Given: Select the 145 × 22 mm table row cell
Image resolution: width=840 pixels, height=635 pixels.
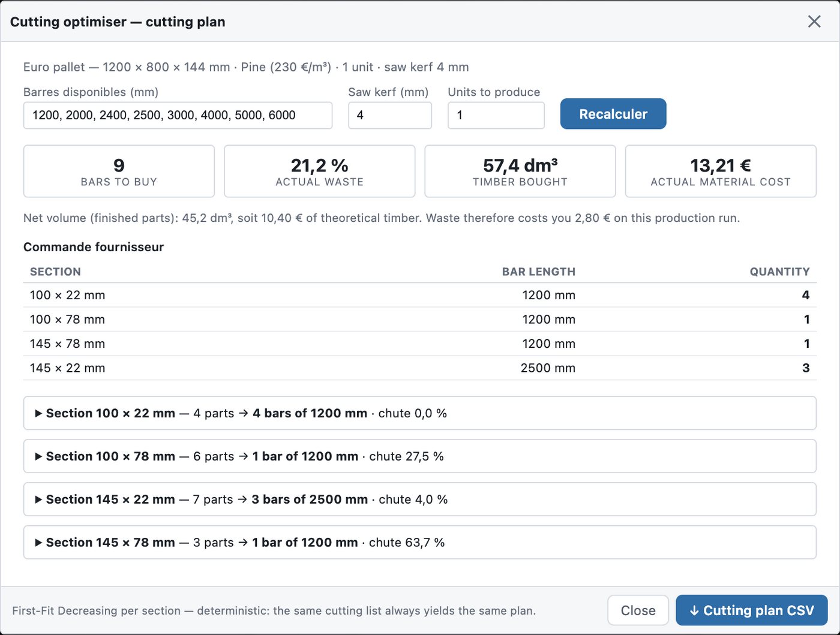Looking at the screenshot, I should [67, 368].
